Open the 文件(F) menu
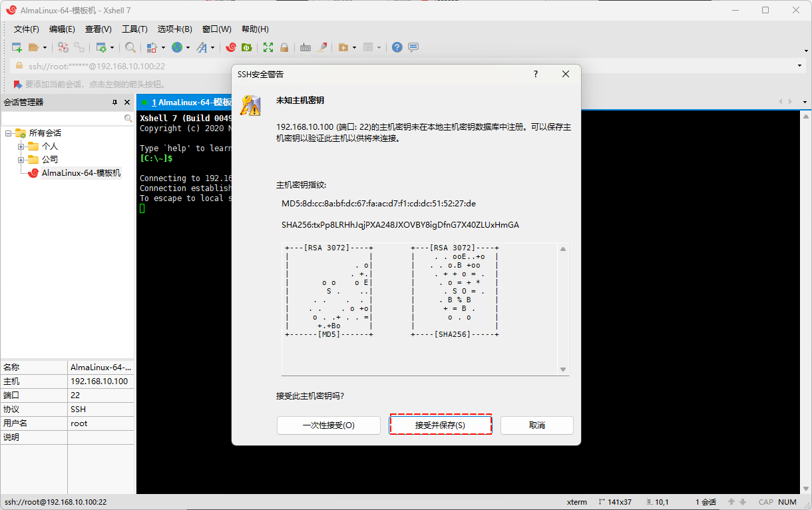812x510 pixels. (26, 29)
